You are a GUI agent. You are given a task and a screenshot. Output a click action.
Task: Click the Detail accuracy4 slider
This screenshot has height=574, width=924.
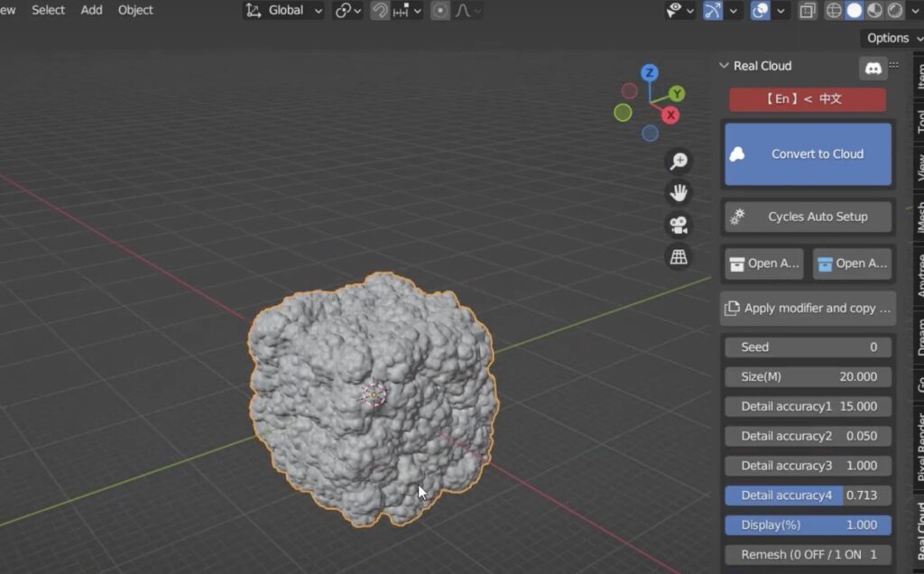(x=808, y=495)
